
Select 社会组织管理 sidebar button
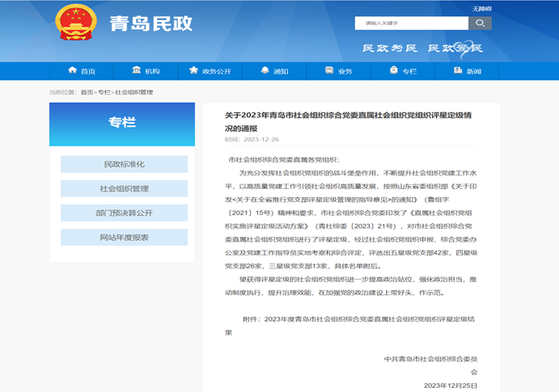(x=124, y=188)
